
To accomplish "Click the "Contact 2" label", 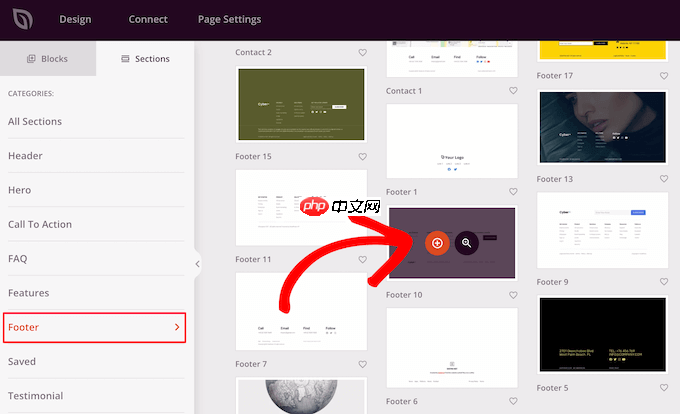I will click(253, 52).
